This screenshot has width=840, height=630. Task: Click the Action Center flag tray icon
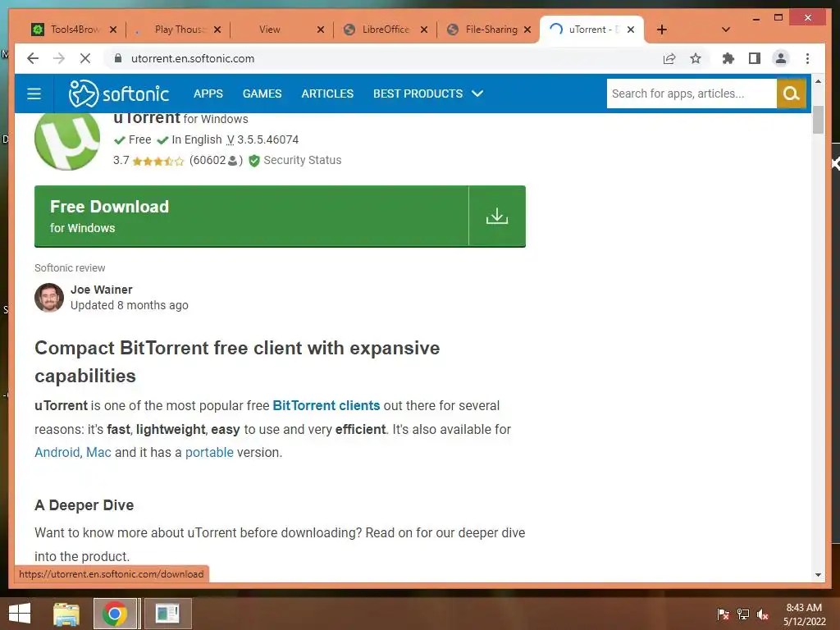[724, 614]
